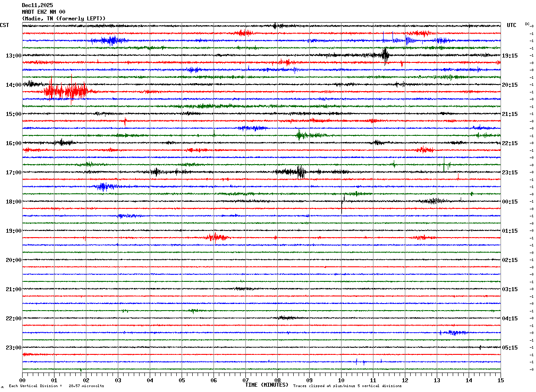Click minute tick label '03' on time axis
Screen dimensions: 536x392
118,380
